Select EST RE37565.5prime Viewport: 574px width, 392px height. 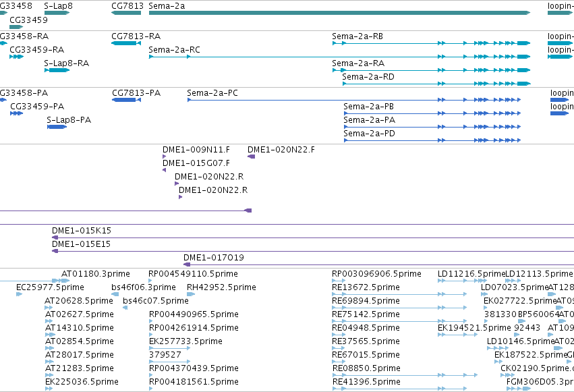point(339,348)
